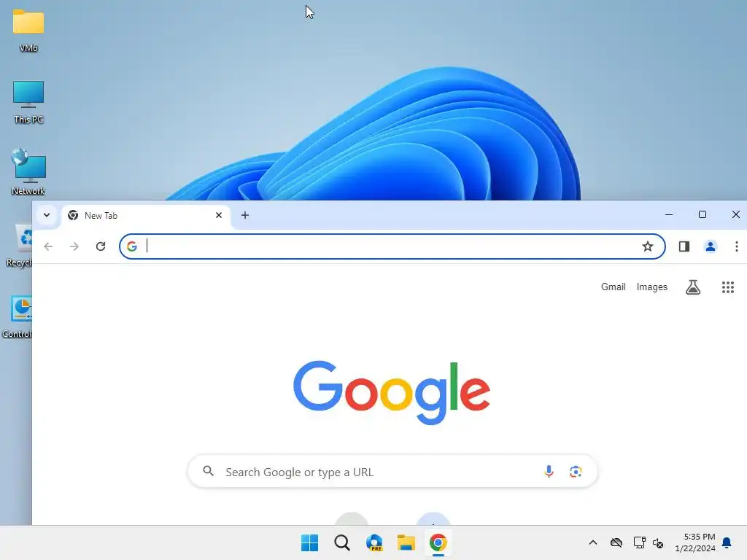Click the cloud sync tray icon
747x560 pixels.
[x=616, y=542]
